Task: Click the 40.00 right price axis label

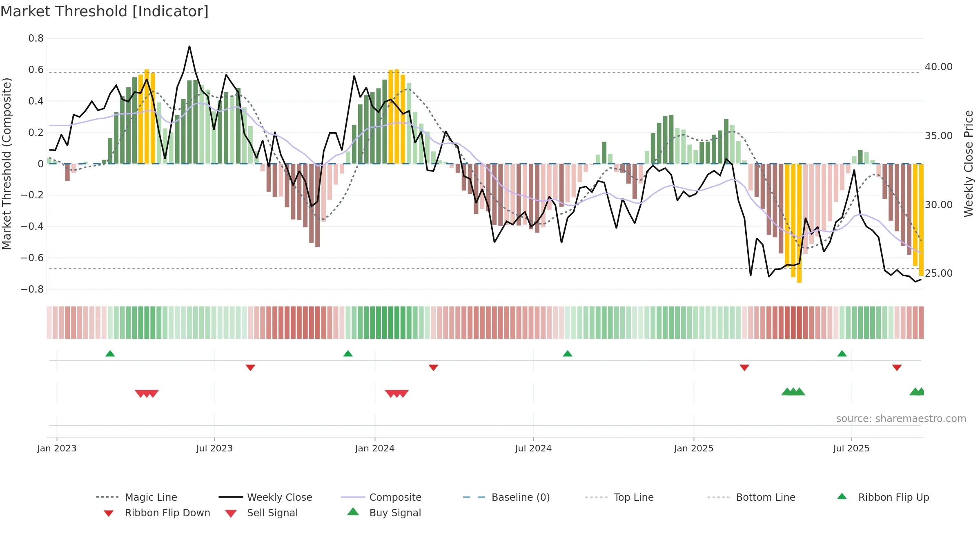Action: [x=939, y=67]
